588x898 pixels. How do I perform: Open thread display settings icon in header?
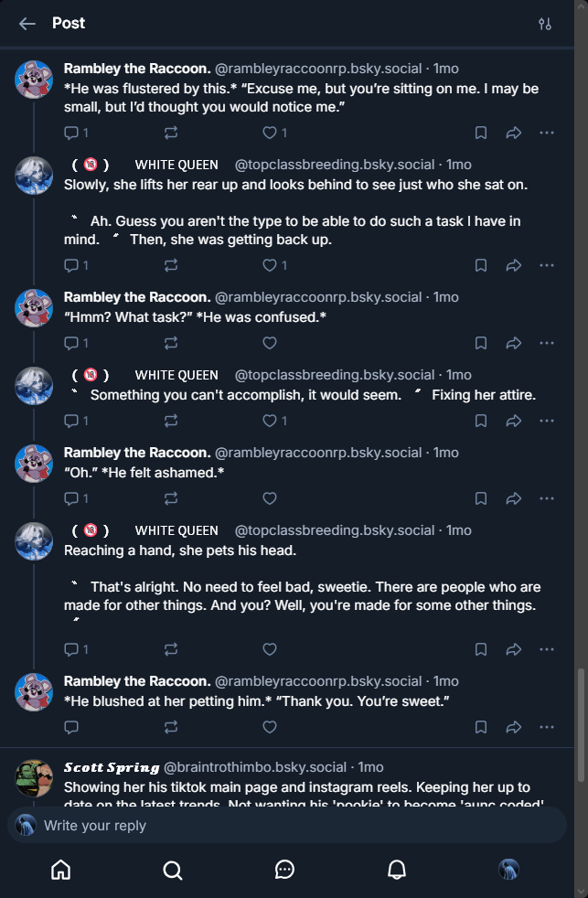coord(545,24)
